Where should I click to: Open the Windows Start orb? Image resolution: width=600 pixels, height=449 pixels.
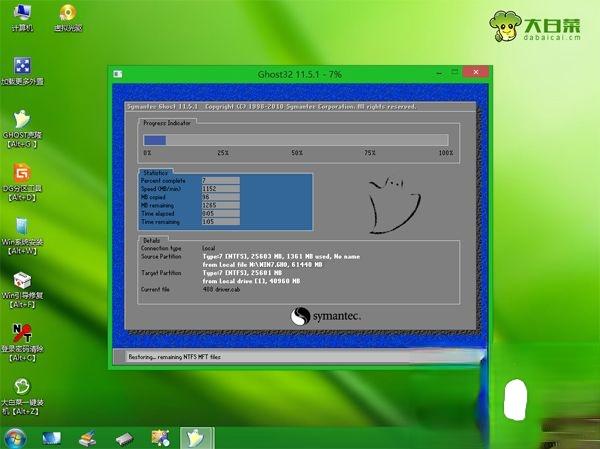pyautogui.click(x=15, y=439)
